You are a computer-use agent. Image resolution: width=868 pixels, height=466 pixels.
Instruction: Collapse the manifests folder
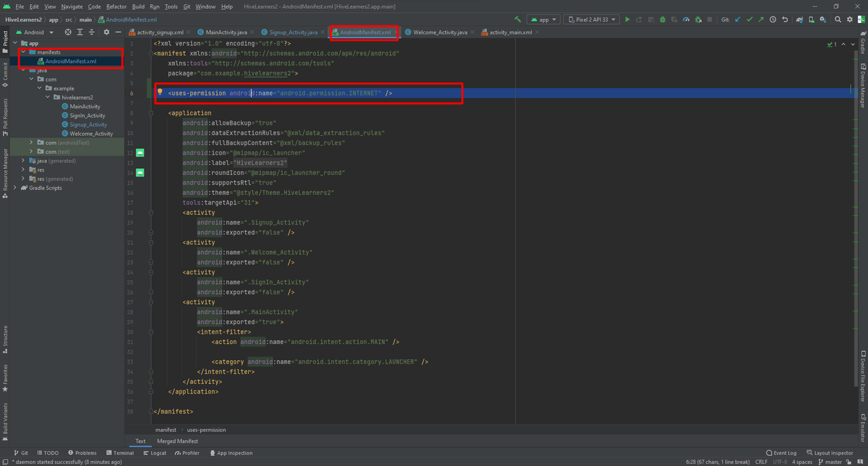(x=24, y=52)
